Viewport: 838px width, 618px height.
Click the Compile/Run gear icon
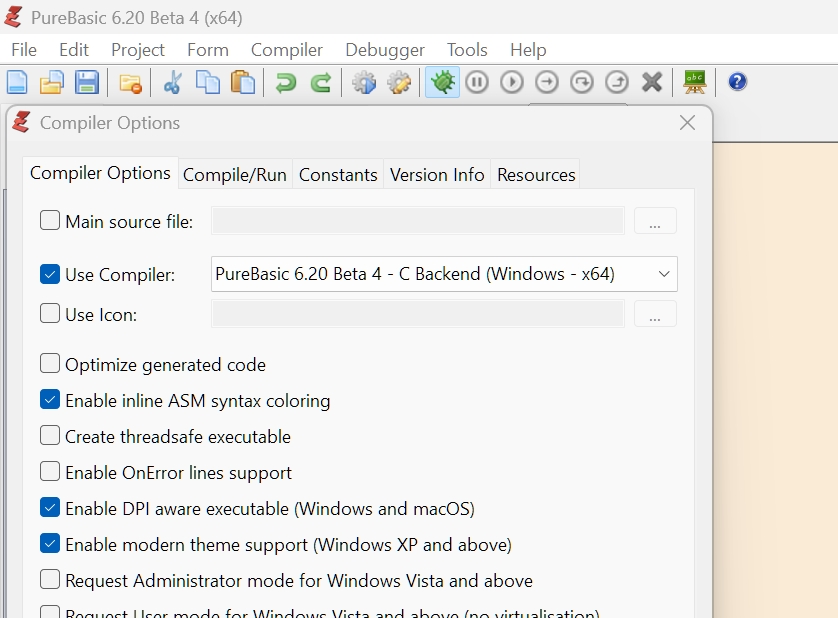364,83
